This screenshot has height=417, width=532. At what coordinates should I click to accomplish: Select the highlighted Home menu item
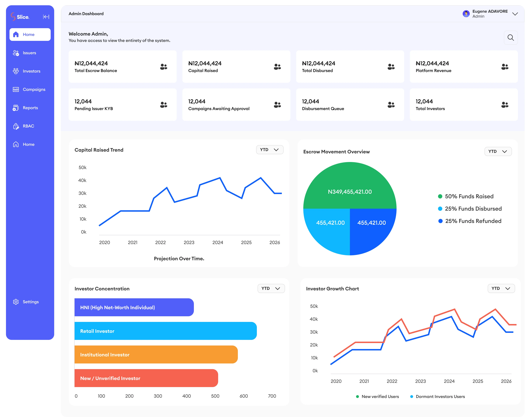coord(30,34)
